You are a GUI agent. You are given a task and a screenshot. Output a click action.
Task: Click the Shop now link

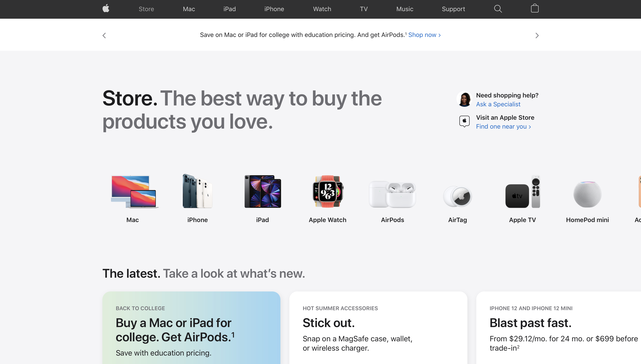point(424,35)
